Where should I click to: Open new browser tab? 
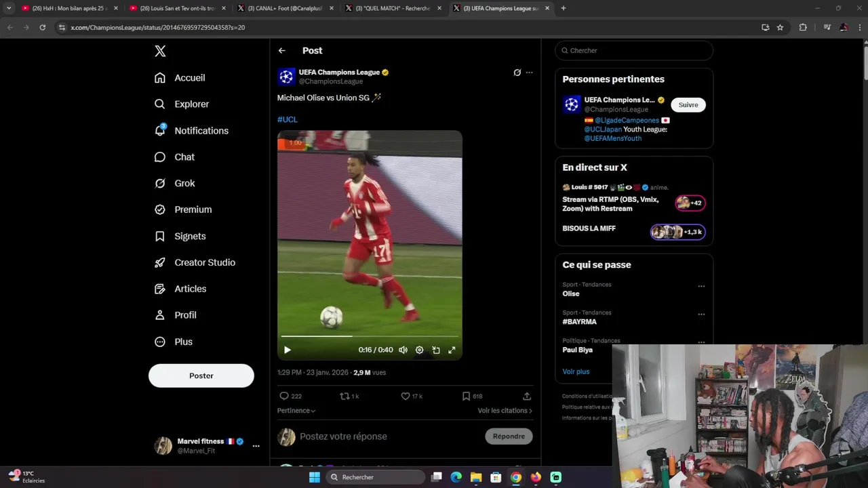coord(563,8)
